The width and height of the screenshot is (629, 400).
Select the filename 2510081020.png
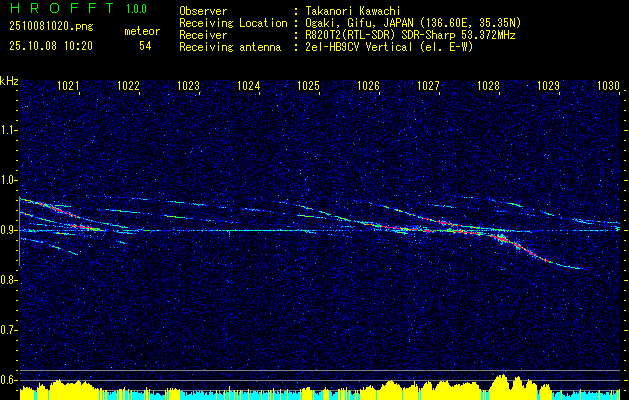click(x=51, y=27)
